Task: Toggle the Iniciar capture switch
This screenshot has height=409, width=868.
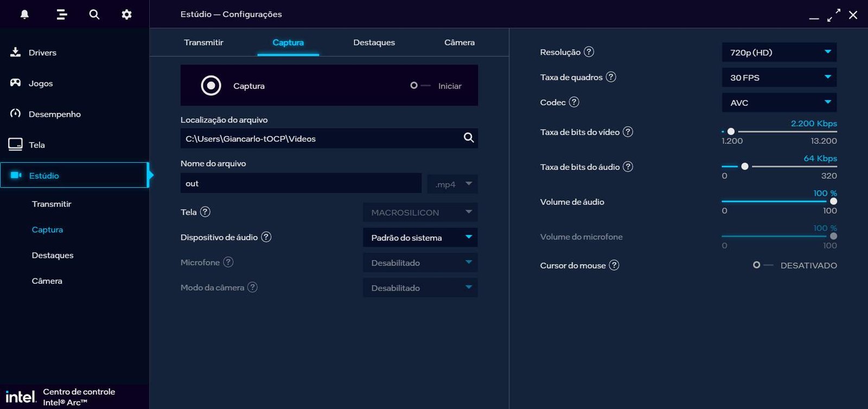Action: pos(420,86)
